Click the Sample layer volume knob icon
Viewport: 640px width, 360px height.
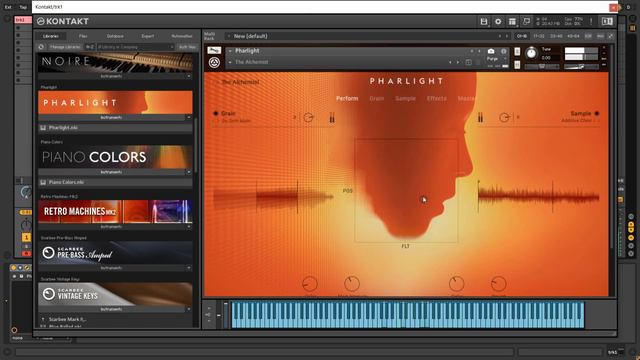click(504, 118)
